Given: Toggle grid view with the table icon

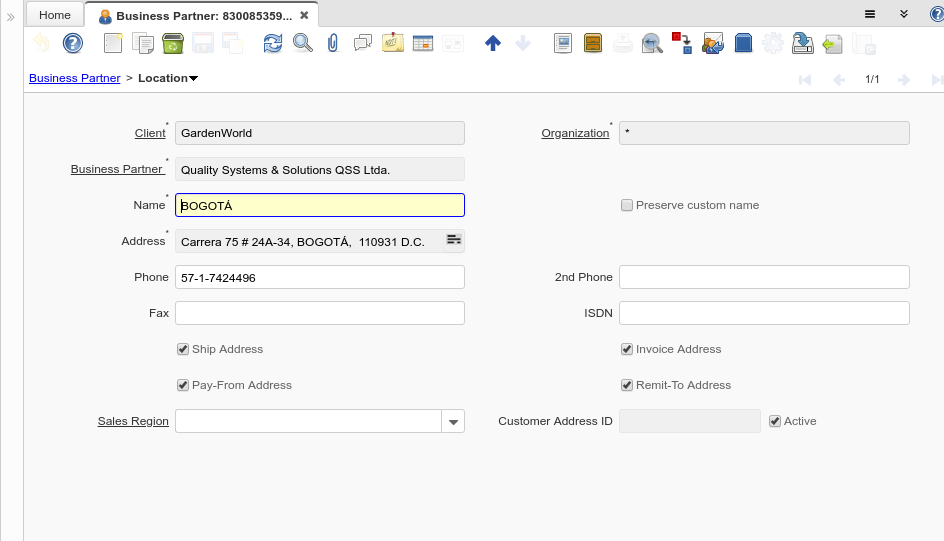Looking at the screenshot, I should coord(422,43).
